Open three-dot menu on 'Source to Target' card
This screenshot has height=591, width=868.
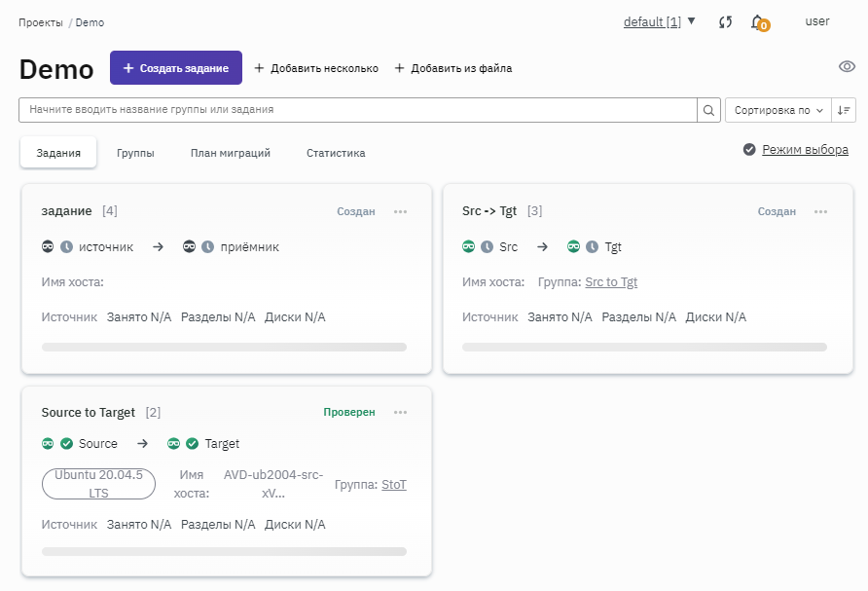point(400,413)
